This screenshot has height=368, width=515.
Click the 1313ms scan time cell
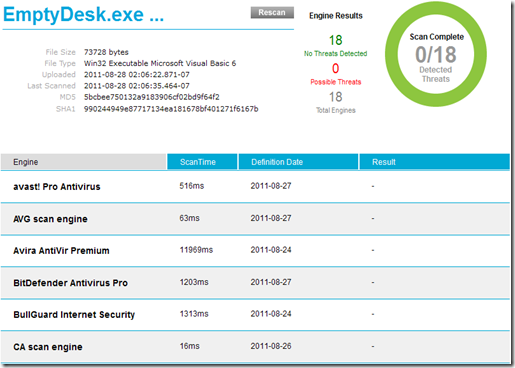(194, 314)
